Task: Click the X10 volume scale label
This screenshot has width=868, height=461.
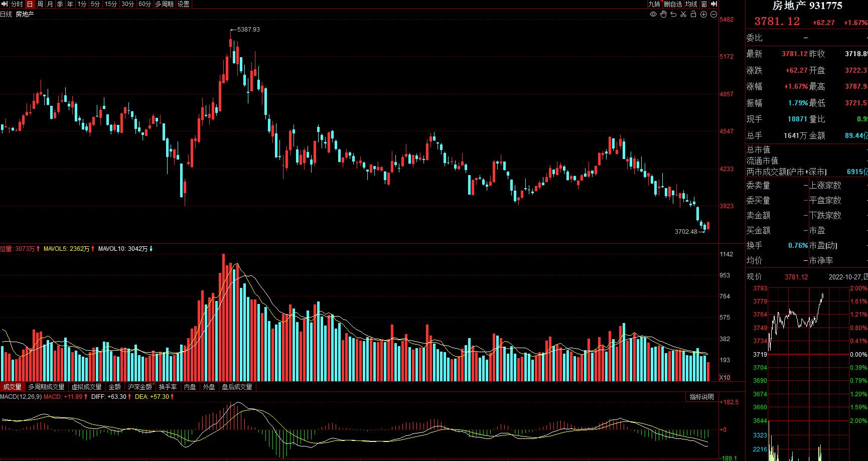Action: coord(725,377)
